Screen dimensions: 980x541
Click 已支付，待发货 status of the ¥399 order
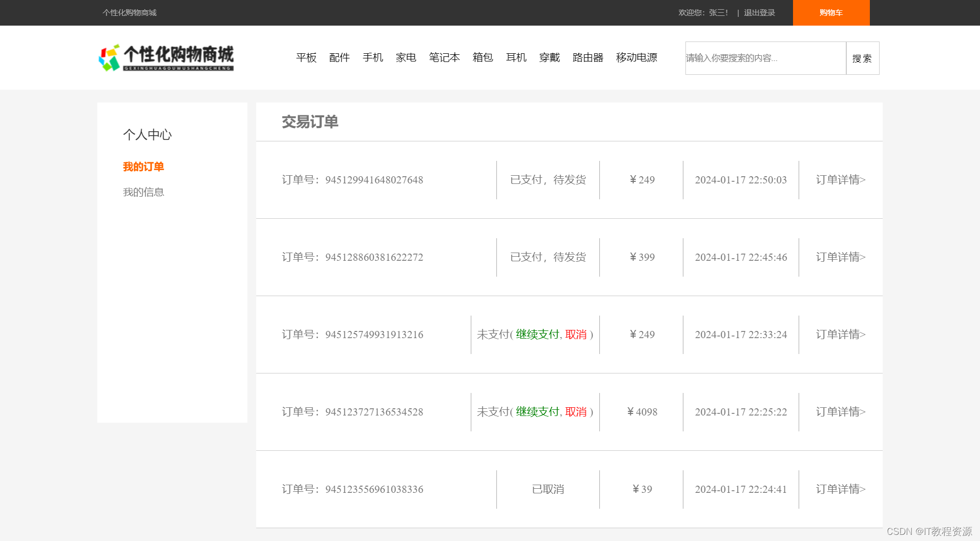point(548,257)
